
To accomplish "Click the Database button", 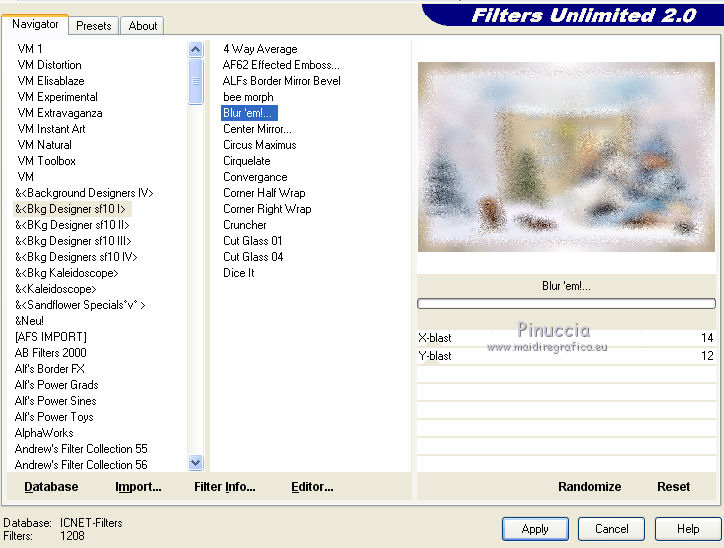I will point(51,487).
